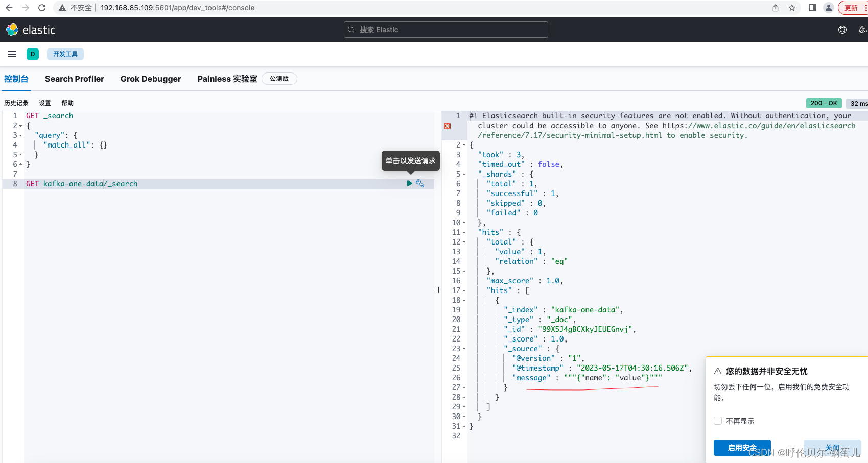Toggle fold arrow at request line 5

click(21, 155)
